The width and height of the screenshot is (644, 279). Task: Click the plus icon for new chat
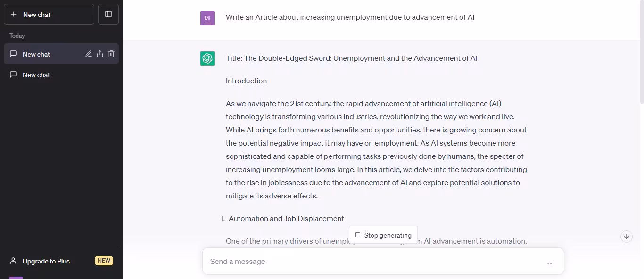pyautogui.click(x=14, y=15)
